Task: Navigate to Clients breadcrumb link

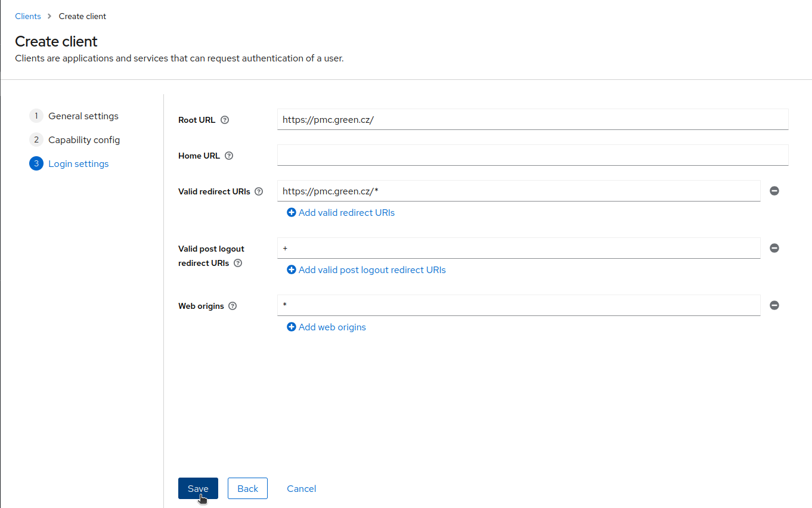Action: (28, 16)
